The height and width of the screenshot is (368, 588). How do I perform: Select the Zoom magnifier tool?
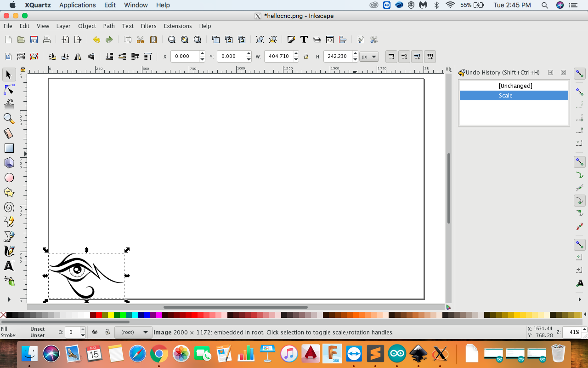(x=9, y=118)
